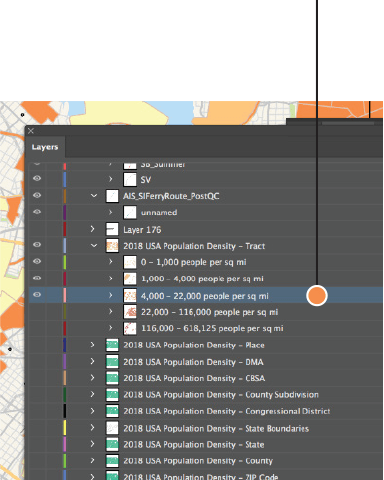Expand the Population Density – Place layer

click(x=93, y=345)
